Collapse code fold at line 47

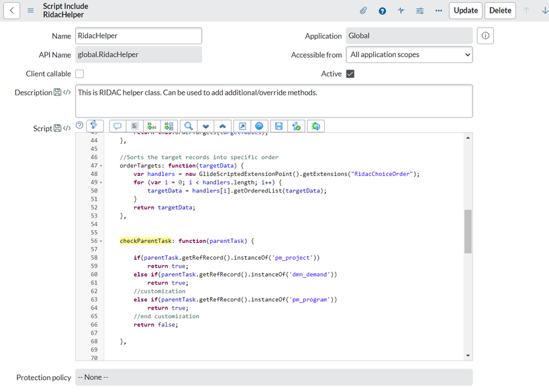101,166
